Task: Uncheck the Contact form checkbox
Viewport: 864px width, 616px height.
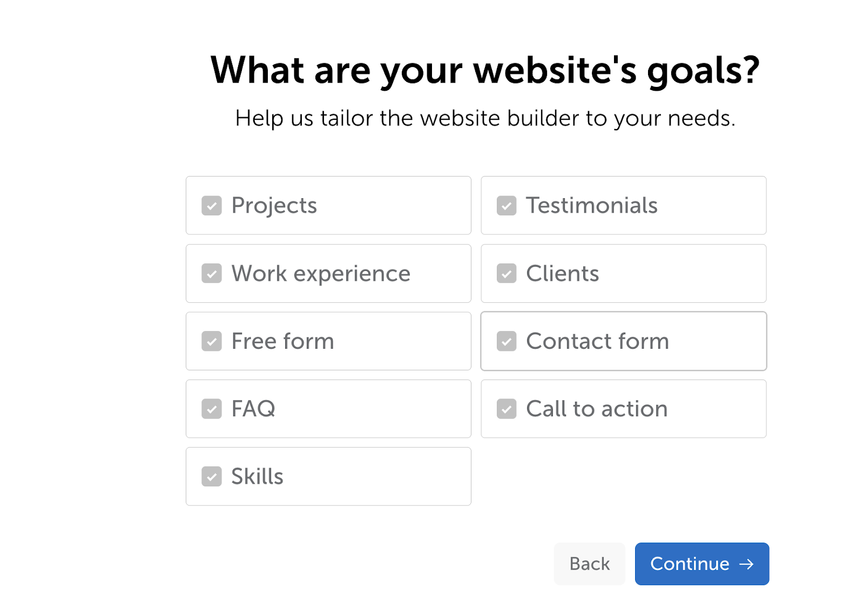Action: pyautogui.click(x=507, y=341)
